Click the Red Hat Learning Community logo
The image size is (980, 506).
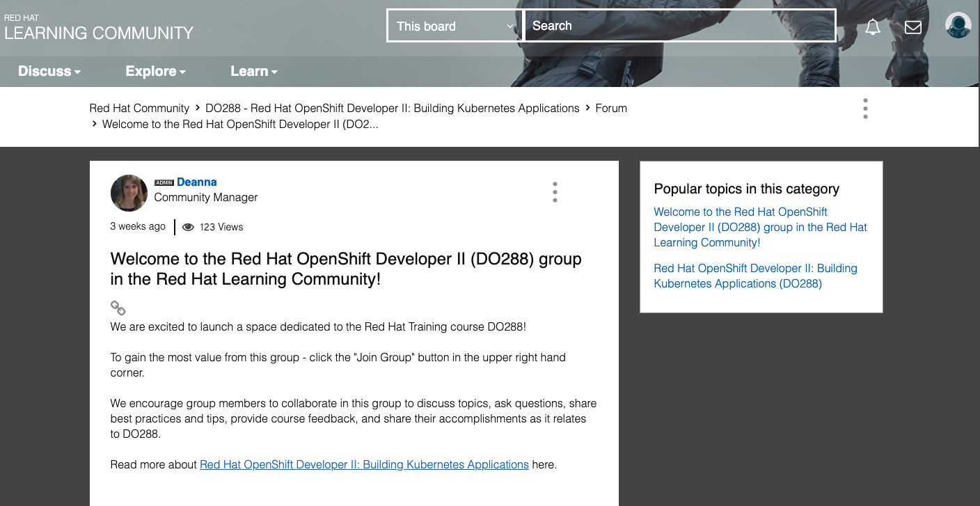(98, 26)
